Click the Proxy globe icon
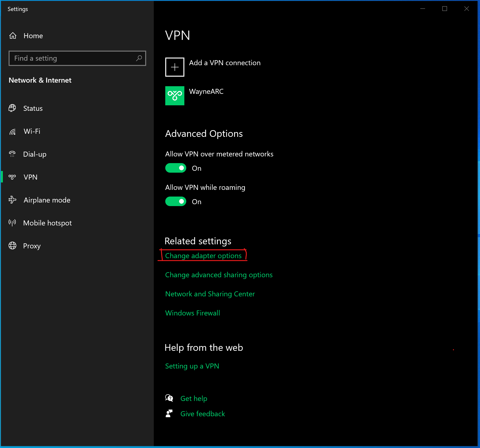The height and width of the screenshot is (448, 480). coord(12,246)
